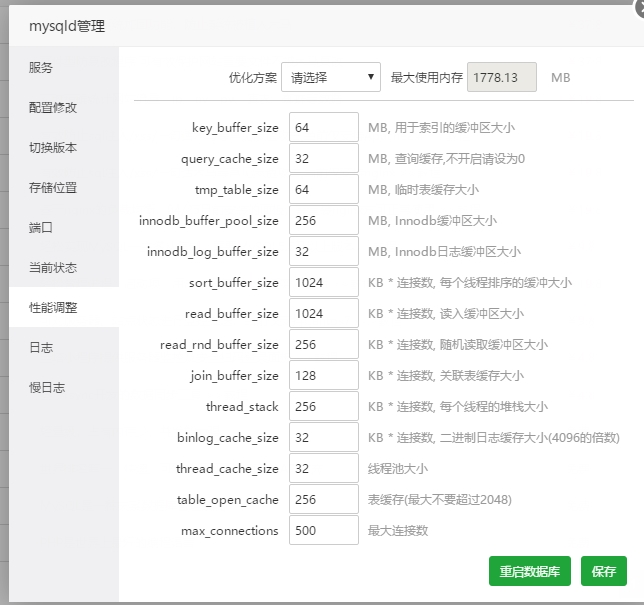Open the 配置修改 tab
The width and height of the screenshot is (644, 605).
pyautogui.click(x=64, y=107)
